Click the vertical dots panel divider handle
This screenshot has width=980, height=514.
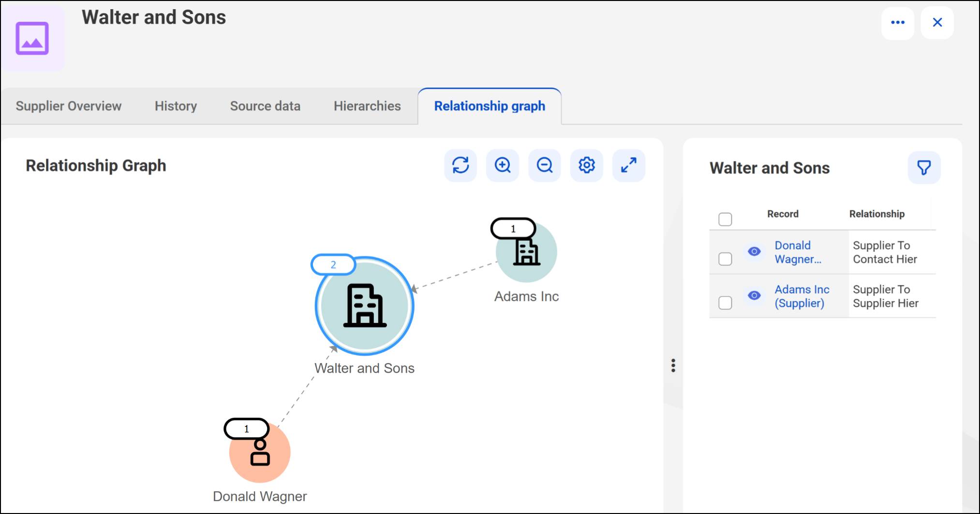[673, 366]
